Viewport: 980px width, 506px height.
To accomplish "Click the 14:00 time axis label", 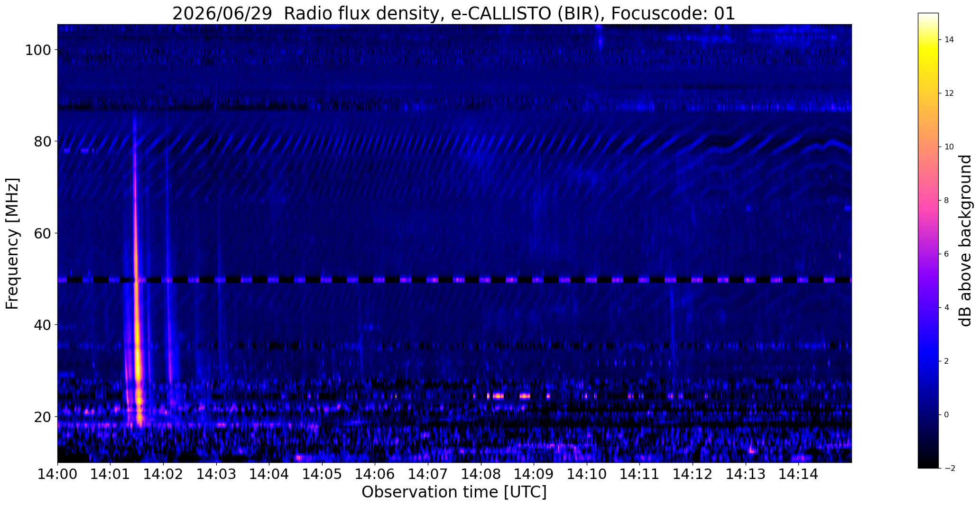I will pos(57,474).
